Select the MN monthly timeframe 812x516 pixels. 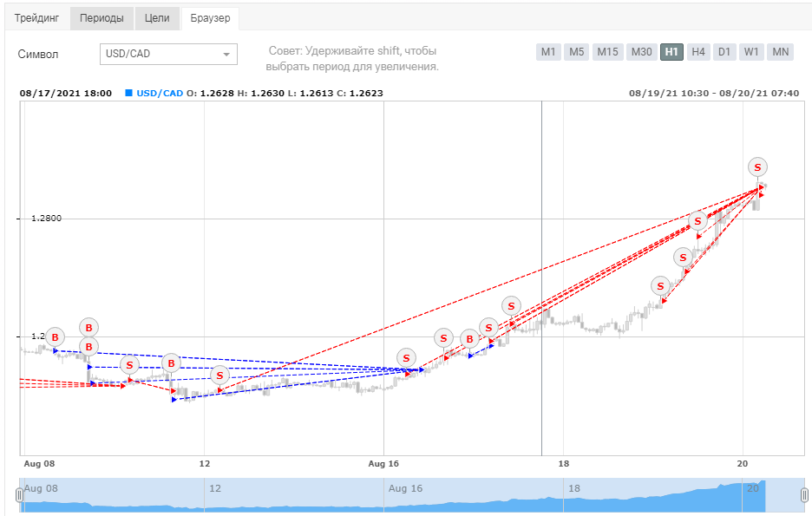coord(781,52)
